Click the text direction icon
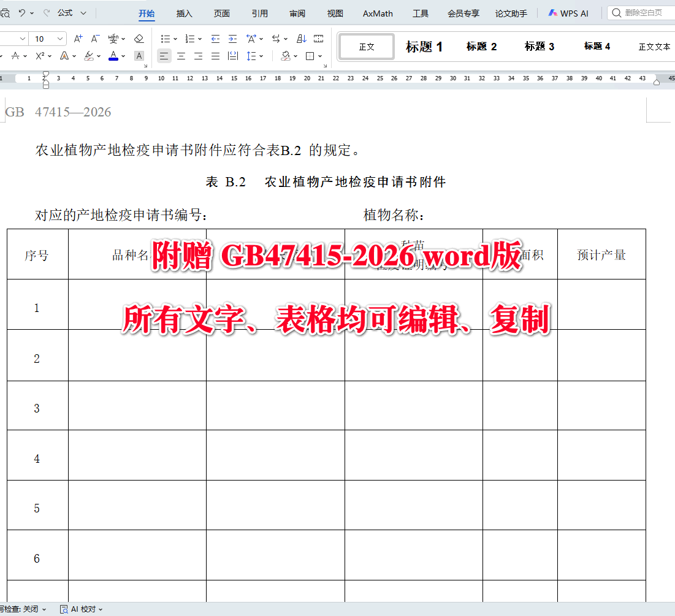Screen dimensions: 675x616 tap(276, 39)
